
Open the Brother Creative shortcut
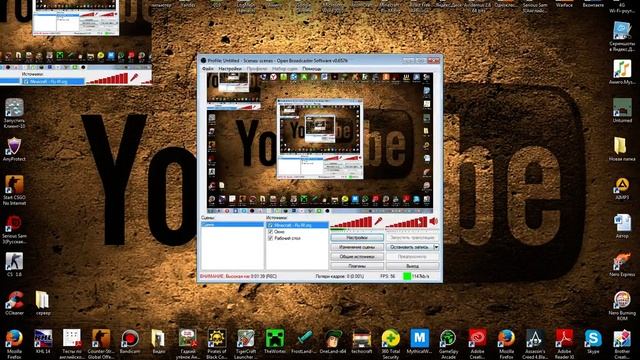coord(622,344)
